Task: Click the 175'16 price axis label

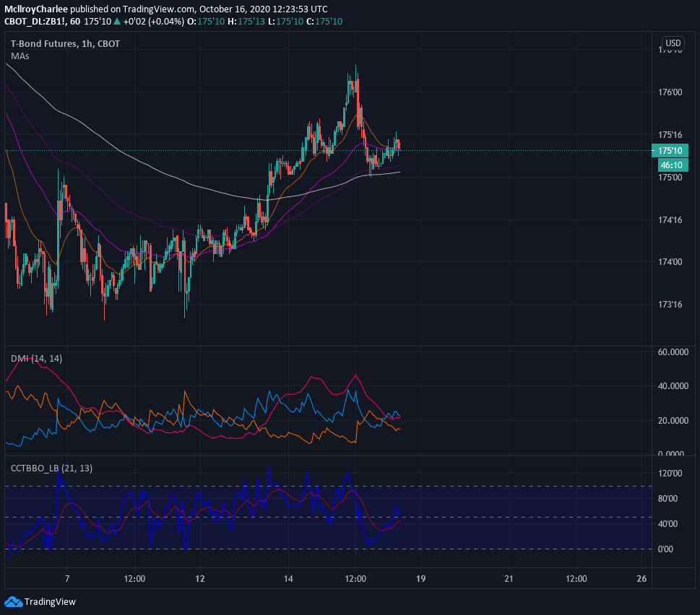Action: (670, 135)
